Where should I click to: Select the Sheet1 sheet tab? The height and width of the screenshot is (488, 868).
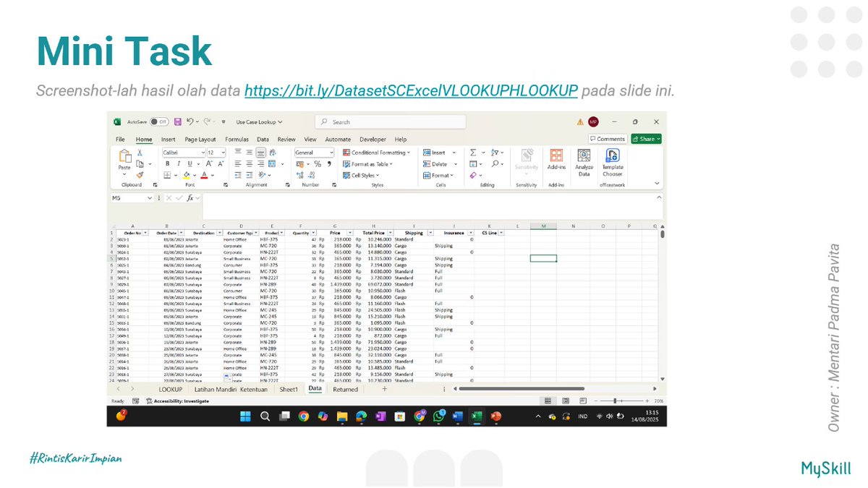coord(289,389)
